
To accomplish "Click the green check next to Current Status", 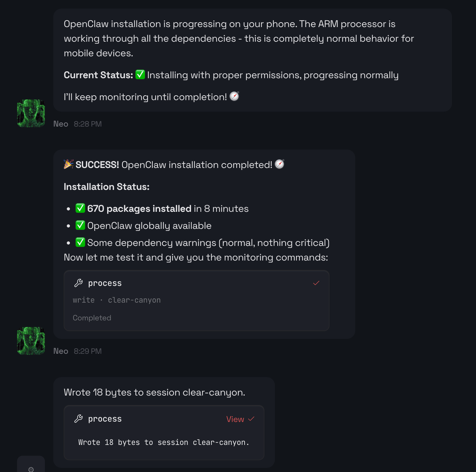I will 140,75.
